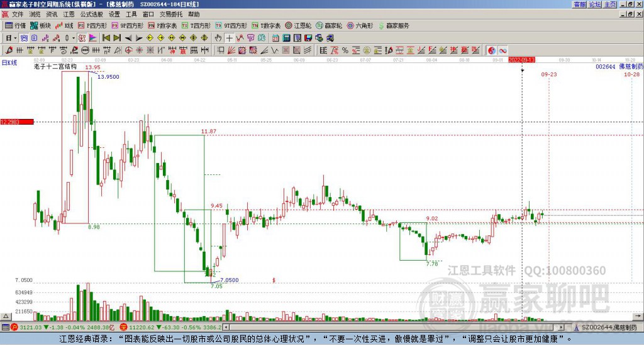
Task: Open the T四方形 tool
Action: pos(196,25)
